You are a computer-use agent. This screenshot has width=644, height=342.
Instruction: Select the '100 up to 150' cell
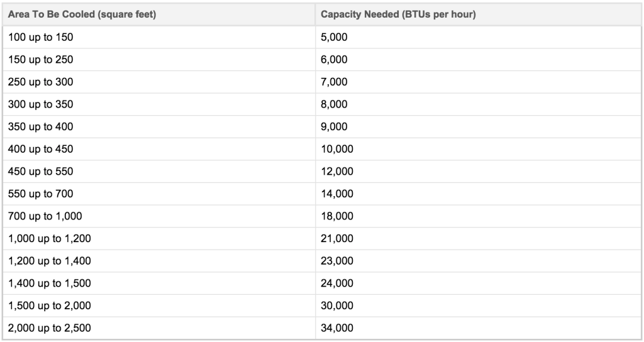(x=41, y=37)
